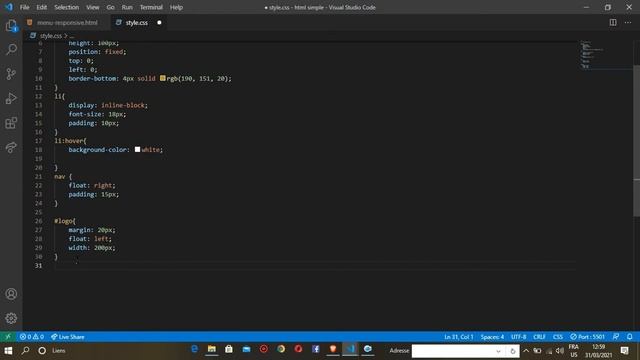The width and height of the screenshot is (640, 360).
Task: Open Cortana circle on taskbar
Action: click(x=42, y=351)
